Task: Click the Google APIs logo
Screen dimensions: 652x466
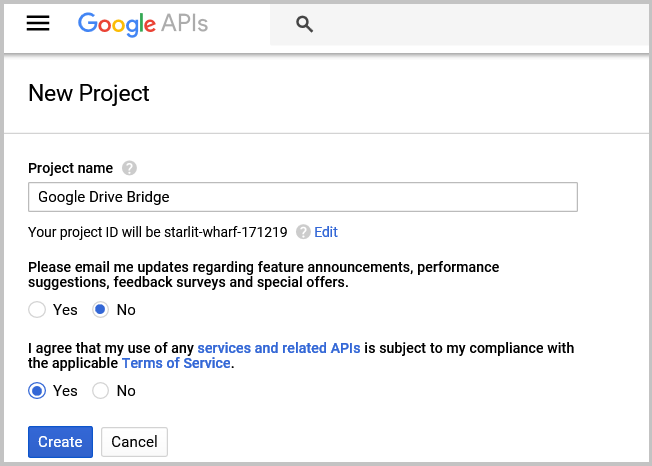Action: [x=143, y=25]
